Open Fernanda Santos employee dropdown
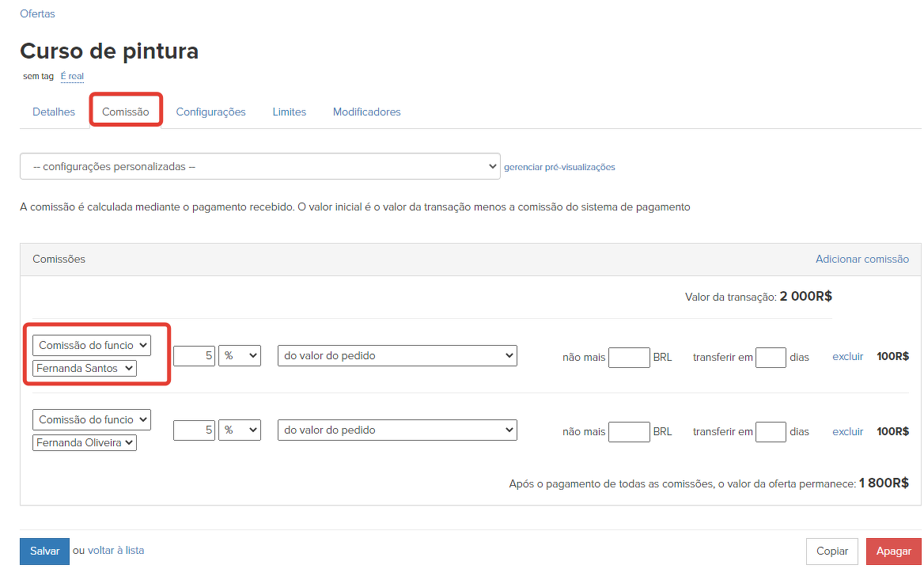Screen dimensions: 924x580 tap(85, 369)
